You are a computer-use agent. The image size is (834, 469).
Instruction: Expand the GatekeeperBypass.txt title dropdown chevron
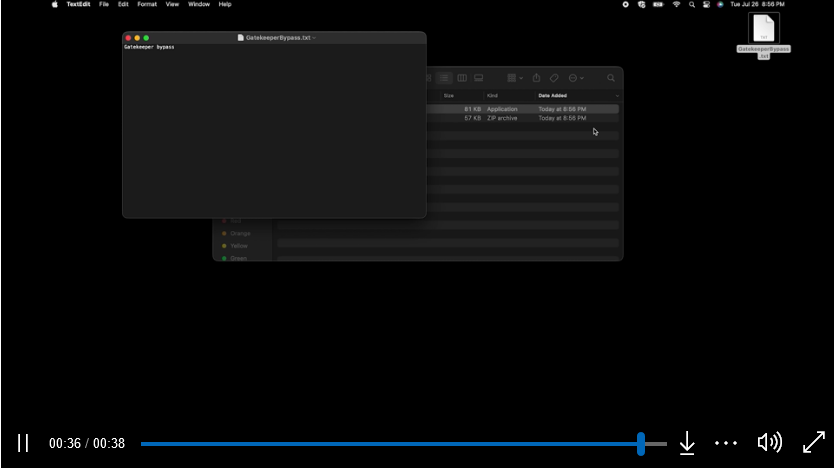314,38
